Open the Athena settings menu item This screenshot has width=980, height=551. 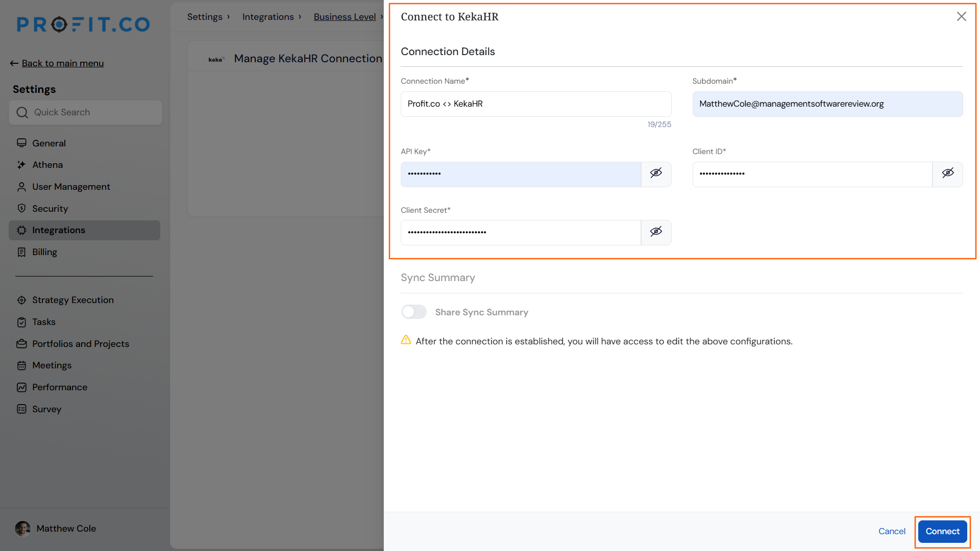[x=84, y=165]
